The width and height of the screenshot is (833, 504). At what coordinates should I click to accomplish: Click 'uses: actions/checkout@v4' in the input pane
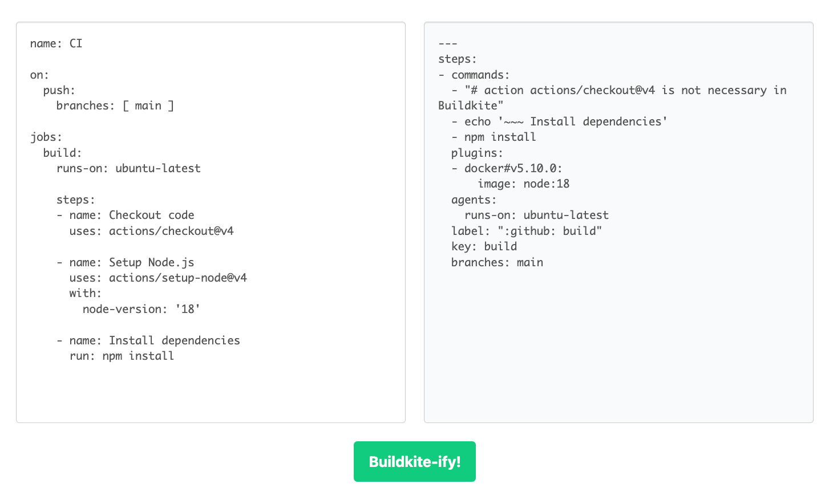point(151,231)
